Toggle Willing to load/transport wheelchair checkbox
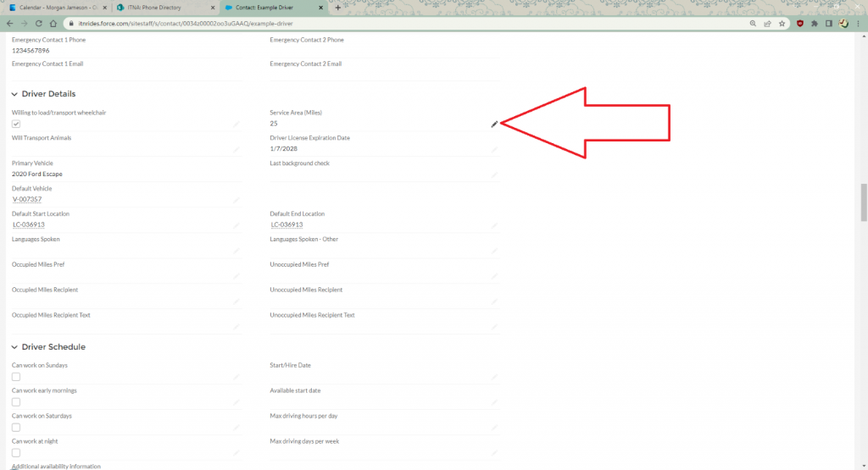868x470 pixels. pyautogui.click(x=16, y=124)
